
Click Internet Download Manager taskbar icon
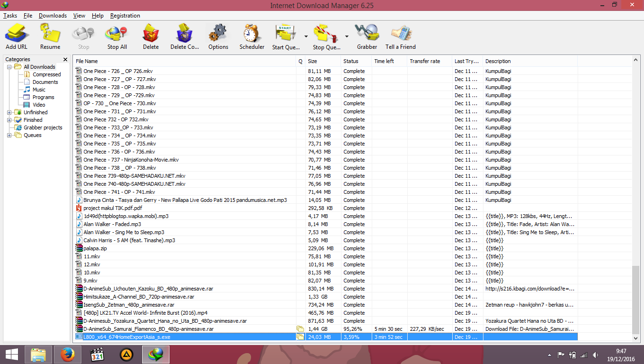click(x=156, y=355)
